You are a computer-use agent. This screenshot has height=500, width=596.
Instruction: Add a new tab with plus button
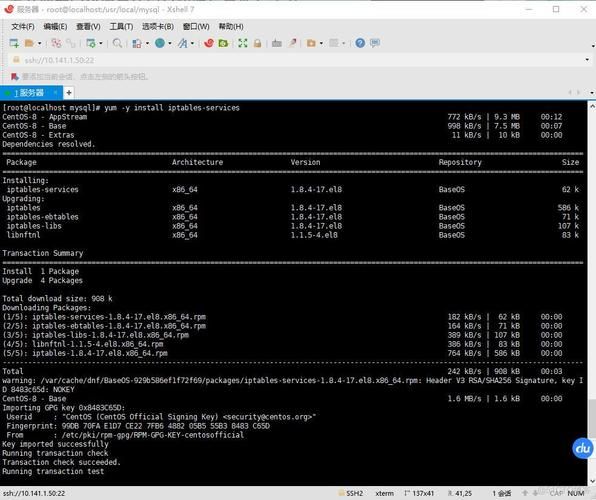pos(69,92)
